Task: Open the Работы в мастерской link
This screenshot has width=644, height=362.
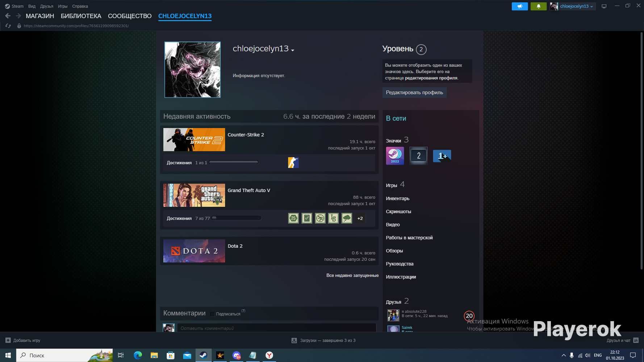Action: [409, 237]
